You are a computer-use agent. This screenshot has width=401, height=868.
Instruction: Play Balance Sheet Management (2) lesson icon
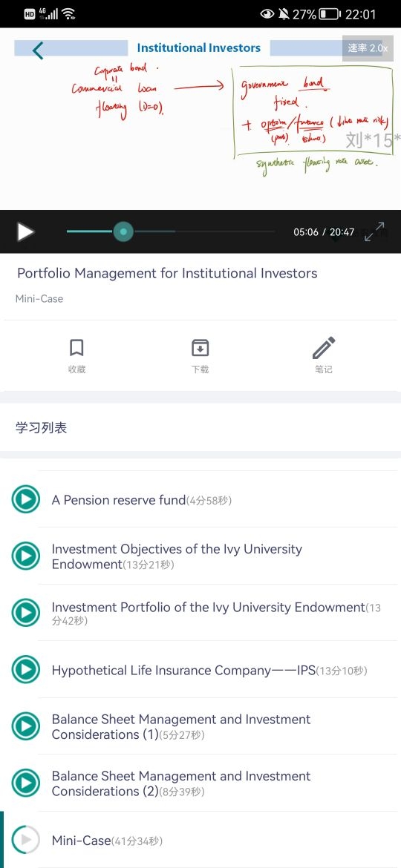point(25,783)
